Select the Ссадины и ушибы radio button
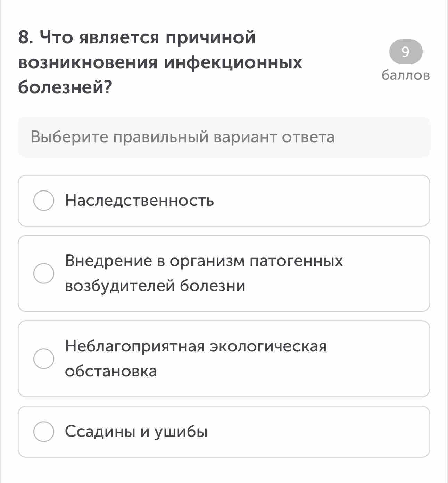 [x=44, y=432]
